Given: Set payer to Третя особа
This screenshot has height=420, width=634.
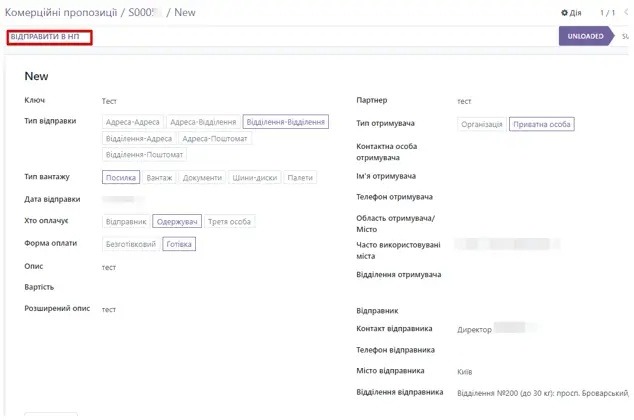Looking at the screenshot, I should 229,221.
